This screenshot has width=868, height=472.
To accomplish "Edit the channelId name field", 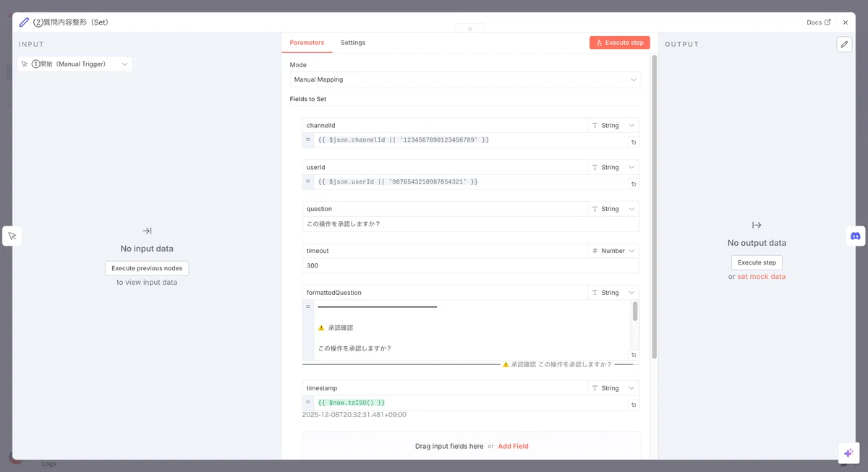I will tap(445, 126).
